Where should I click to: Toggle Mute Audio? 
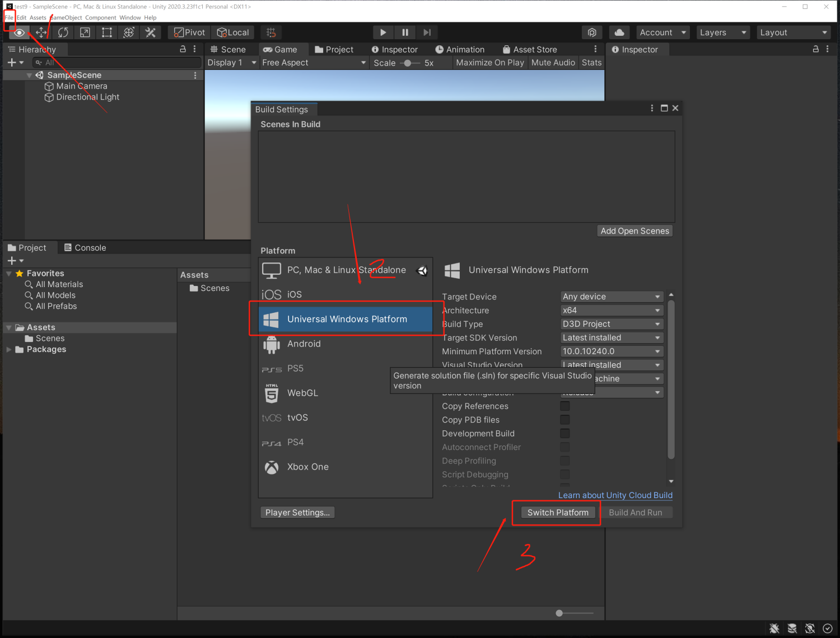(553, 63)
